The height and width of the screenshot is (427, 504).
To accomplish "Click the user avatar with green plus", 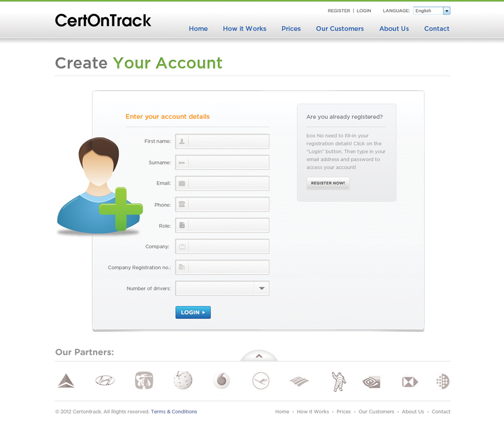I will point(100,186).
